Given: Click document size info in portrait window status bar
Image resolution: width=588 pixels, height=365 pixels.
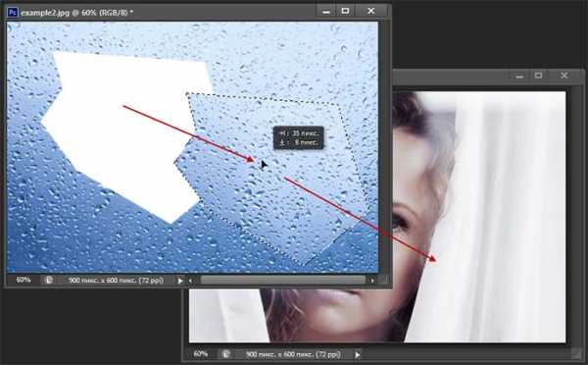Looking at the screenshot, I should 293,354.
